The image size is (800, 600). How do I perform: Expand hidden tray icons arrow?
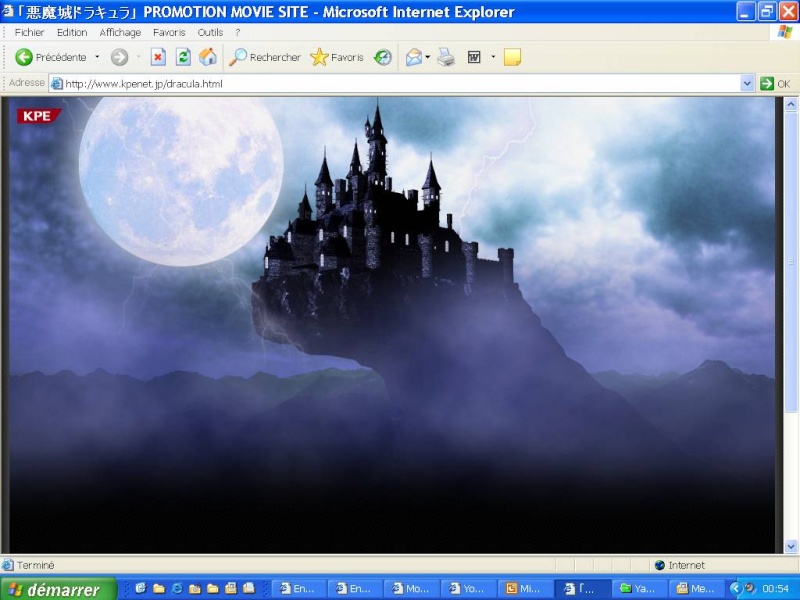point(735,589)
